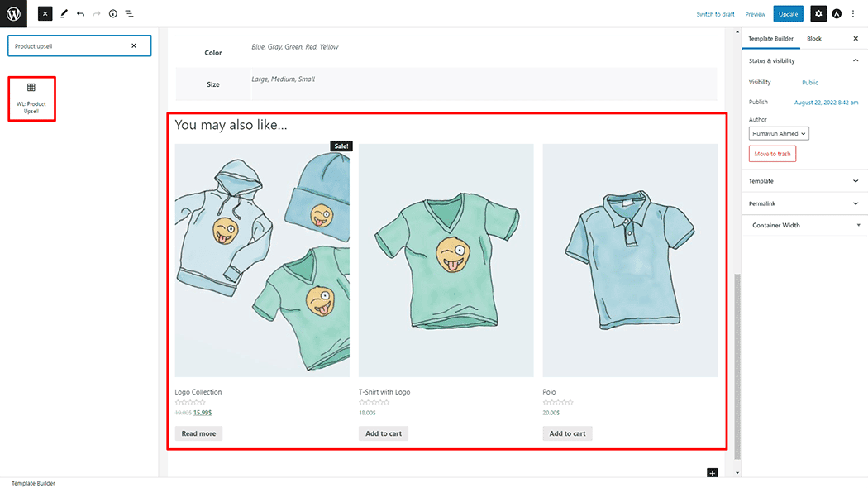The image size is (868, 488).
Task: Select the pencil edit tool
Action: (64, 13)
